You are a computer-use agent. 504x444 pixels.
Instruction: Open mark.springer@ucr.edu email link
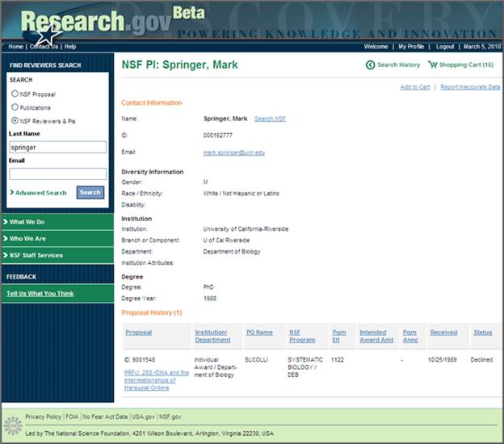click(233, 152)
